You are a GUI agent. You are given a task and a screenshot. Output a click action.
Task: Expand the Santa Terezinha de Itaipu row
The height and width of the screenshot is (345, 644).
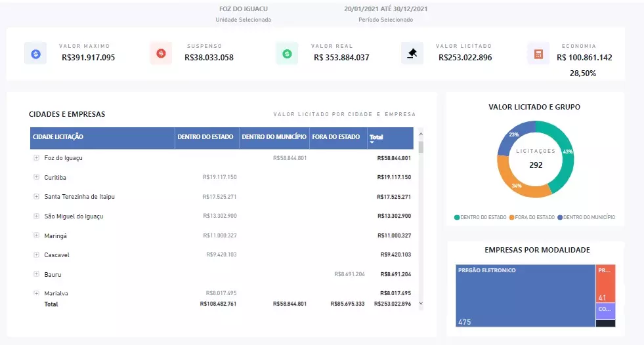point(36,197)
